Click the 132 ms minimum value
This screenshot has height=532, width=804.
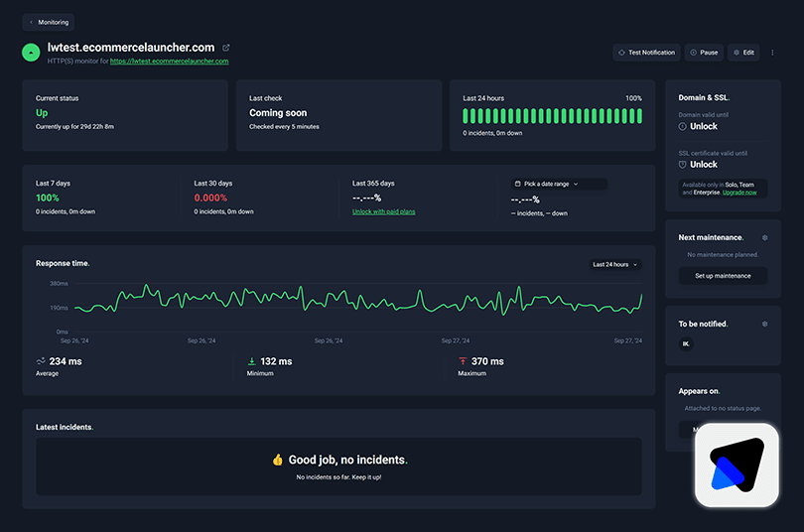pos(276,361)
